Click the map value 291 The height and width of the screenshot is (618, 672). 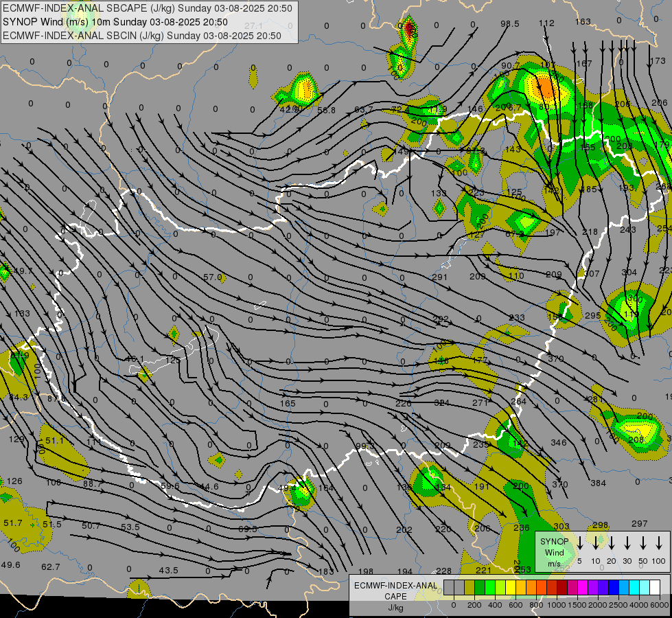(440, 277)
